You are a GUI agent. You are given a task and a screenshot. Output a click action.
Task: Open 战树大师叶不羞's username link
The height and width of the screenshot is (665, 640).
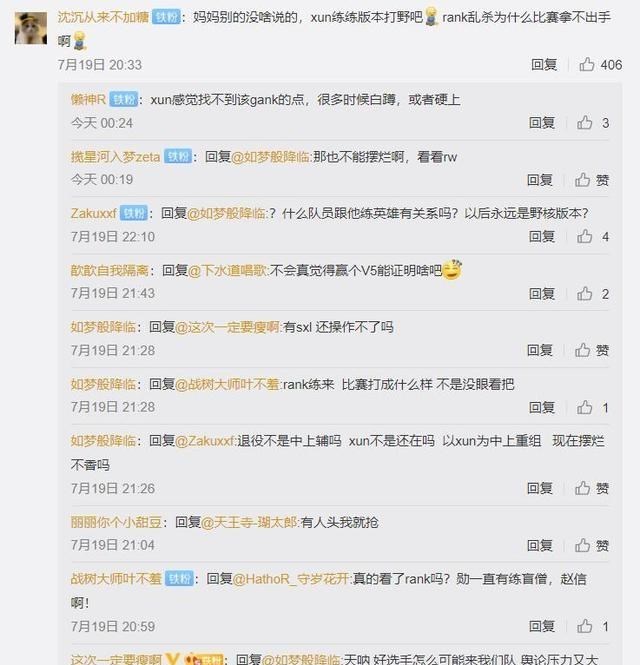click(116, 578)
